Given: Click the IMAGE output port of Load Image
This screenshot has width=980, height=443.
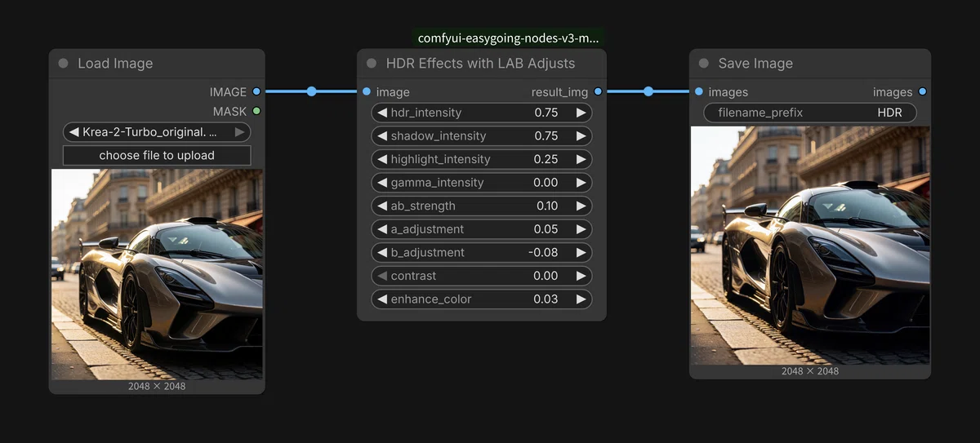Looking at the screenshot, I should [256, 92].
